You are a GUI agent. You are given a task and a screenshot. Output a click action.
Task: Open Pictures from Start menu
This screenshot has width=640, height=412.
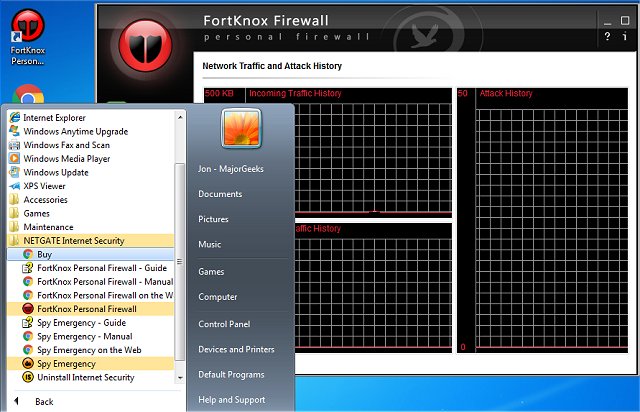coord(213,219)
